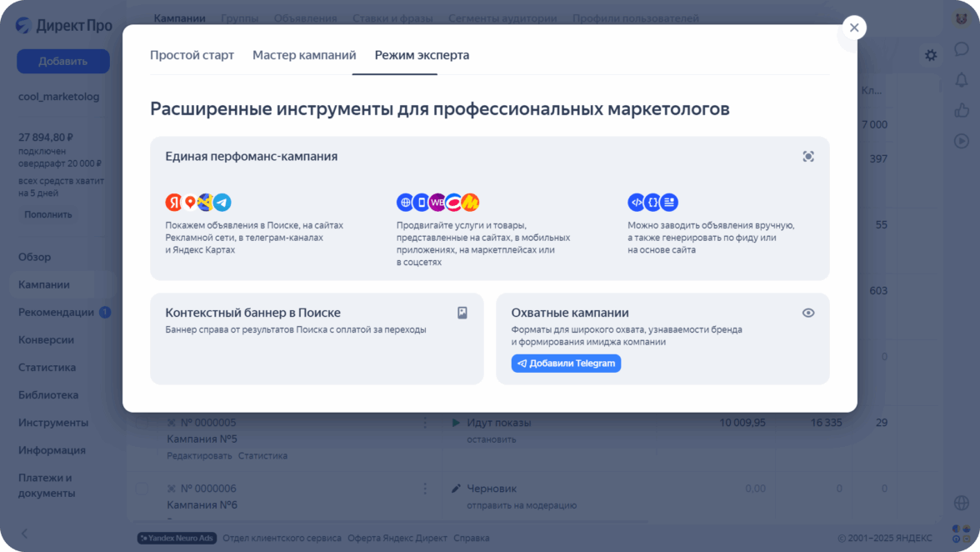Open the notifications bell icon
The image size is (980, 552).
(962, 79)
